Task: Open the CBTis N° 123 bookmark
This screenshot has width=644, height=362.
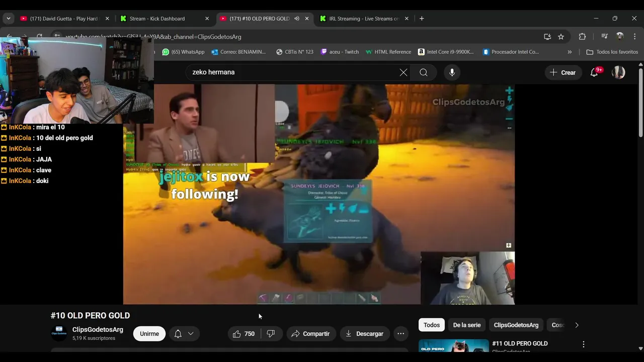Action: (295, 52)
